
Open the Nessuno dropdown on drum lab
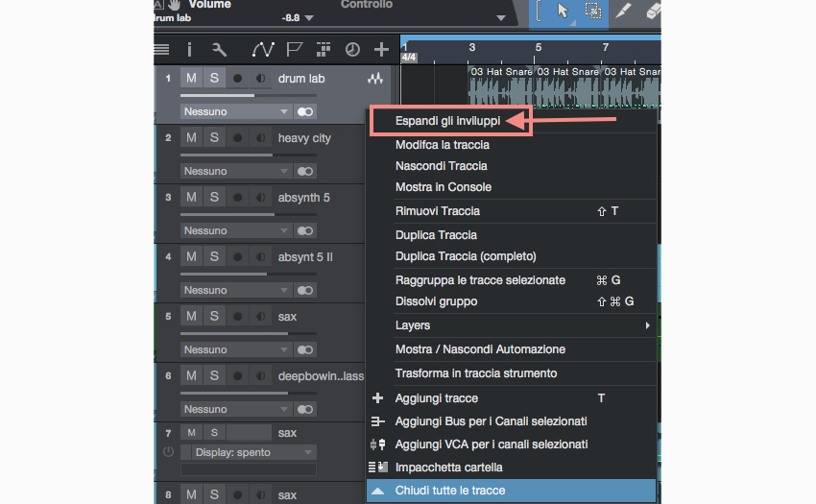coord(235,112)
